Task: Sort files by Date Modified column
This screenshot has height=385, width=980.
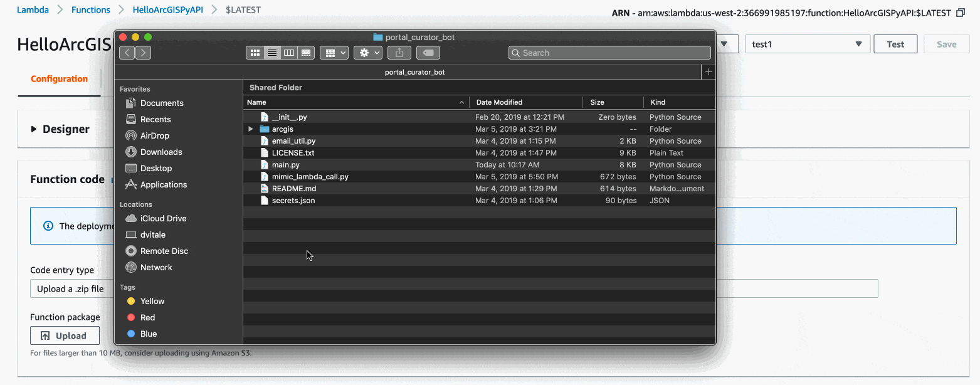Action: 527,102
